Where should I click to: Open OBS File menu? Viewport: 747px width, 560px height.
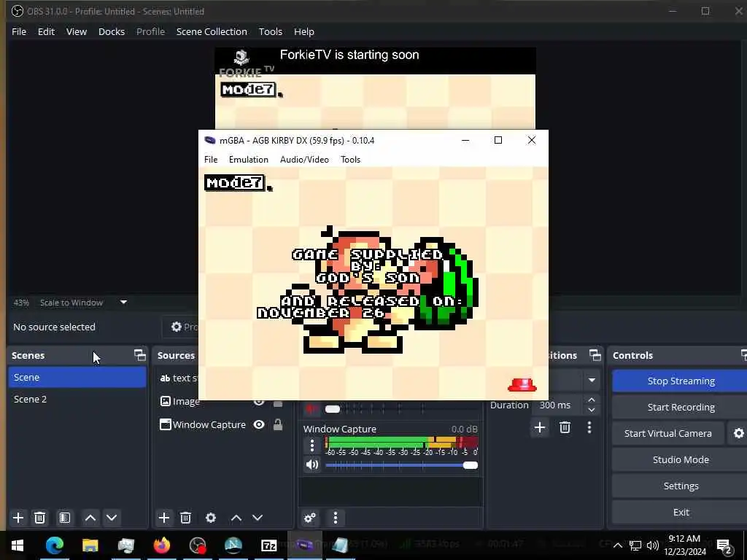coord(19,31)
